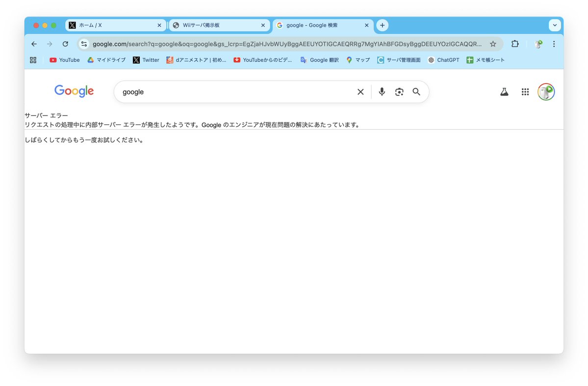
Task: Expand the tab search dropdown arrow
Action: click(555, 25)
